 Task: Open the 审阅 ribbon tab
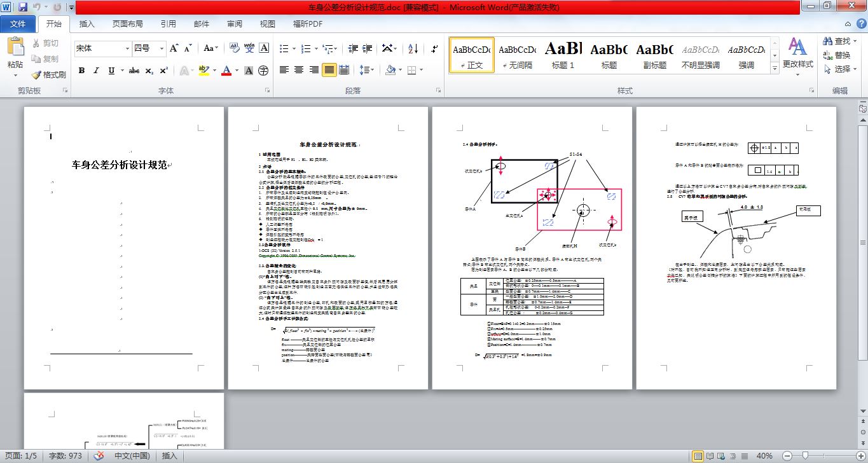[234, 24]
